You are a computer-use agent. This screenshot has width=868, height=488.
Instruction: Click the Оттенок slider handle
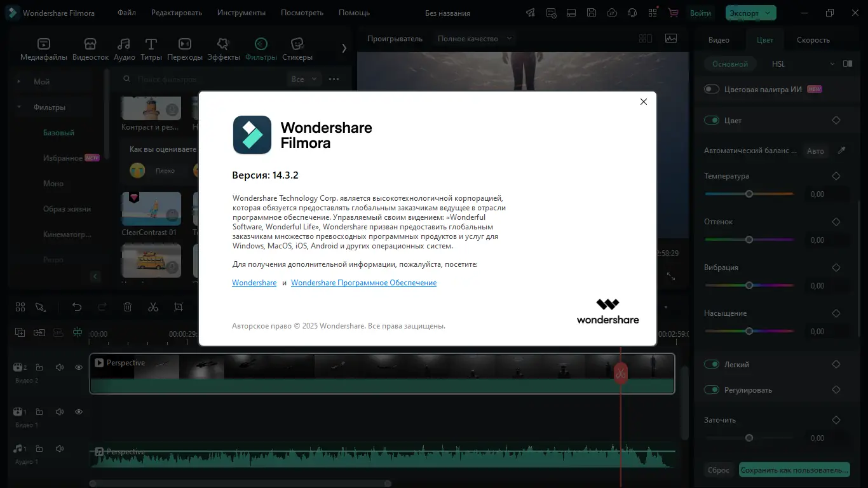(749, 240)
